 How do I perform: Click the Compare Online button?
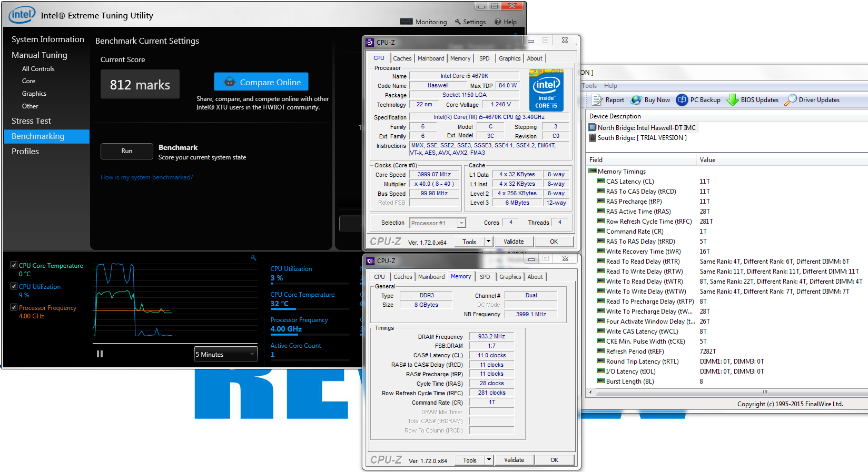[x=261, y=82]
